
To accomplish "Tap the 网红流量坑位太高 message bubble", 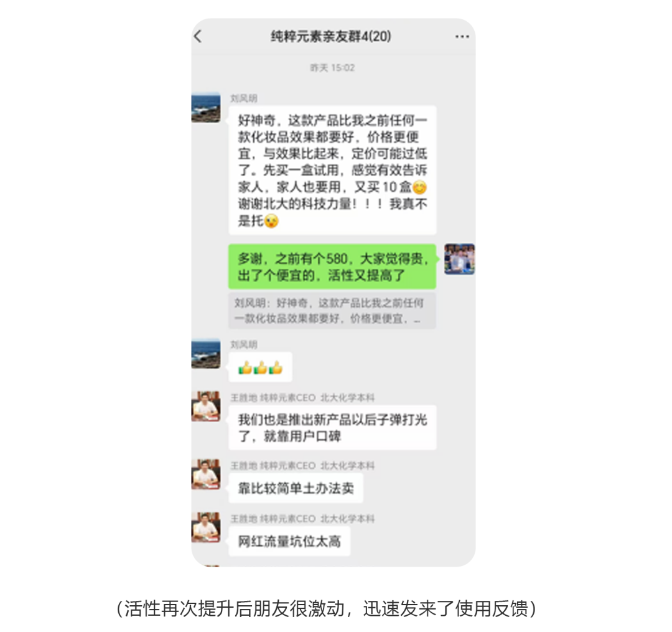I will (289, 542).
